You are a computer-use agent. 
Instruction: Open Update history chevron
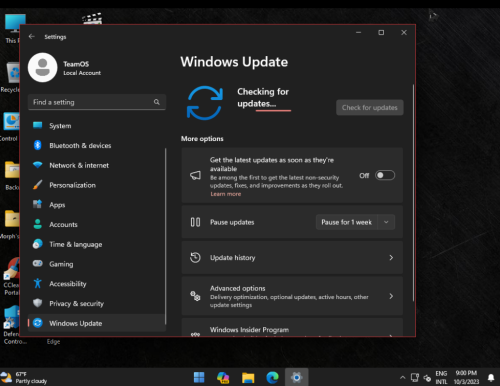(391, 258)
